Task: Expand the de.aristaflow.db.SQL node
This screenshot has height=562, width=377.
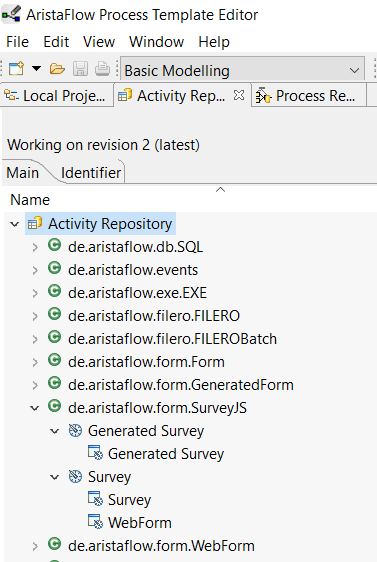Action: 35,247
